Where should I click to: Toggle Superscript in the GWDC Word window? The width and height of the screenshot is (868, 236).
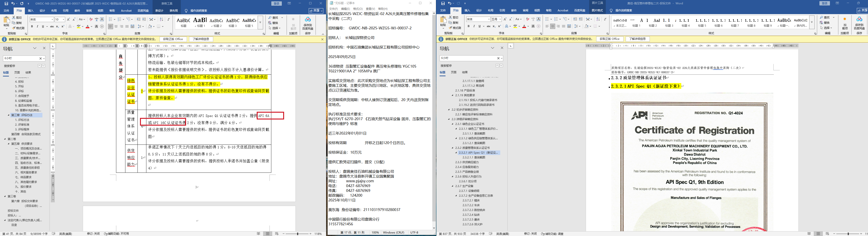pos(63,27)
